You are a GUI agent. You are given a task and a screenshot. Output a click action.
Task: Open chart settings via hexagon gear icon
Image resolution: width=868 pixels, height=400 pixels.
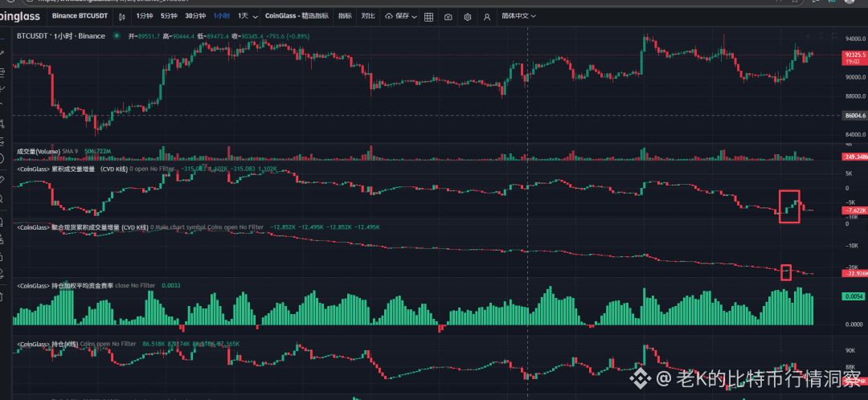[468, 16]
